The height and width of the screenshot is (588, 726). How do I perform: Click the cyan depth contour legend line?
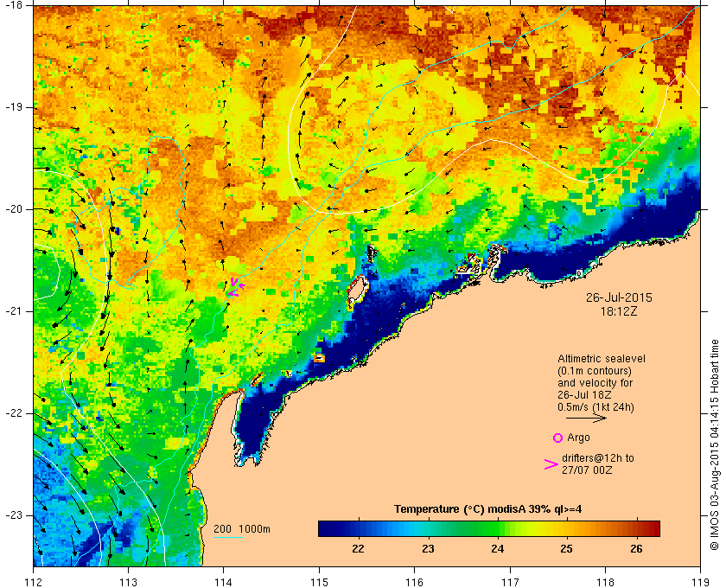(228, 538)
